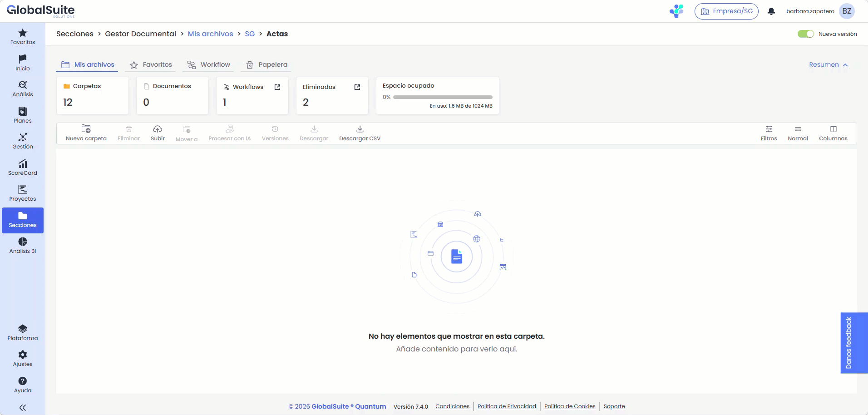Screen dimensions: 868x415
Task: Select the Planes sidebar icon
Action: click(22, 115)
